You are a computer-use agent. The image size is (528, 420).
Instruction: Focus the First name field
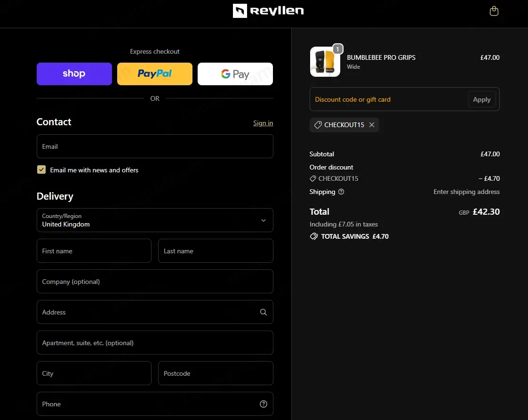click(x=94, y=251)
